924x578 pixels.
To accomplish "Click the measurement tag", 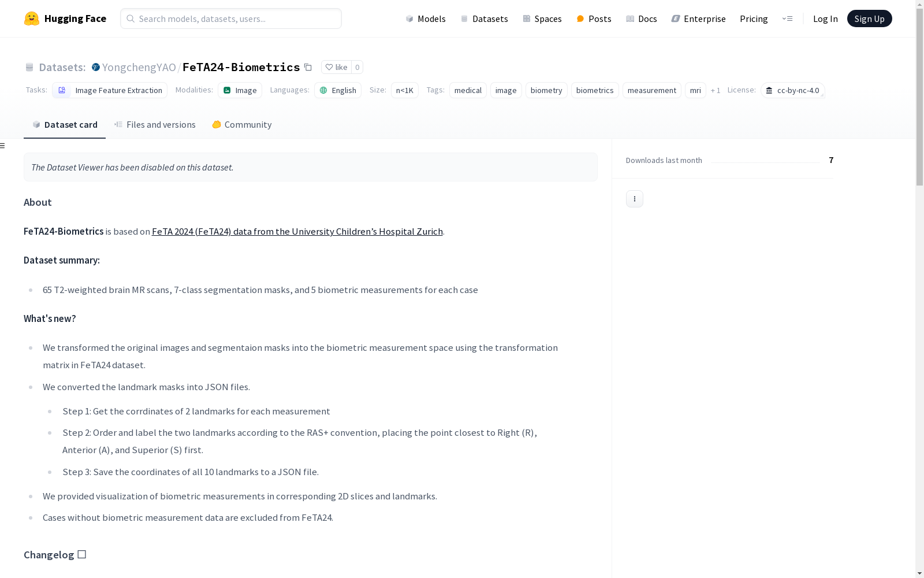I will 652,90.
